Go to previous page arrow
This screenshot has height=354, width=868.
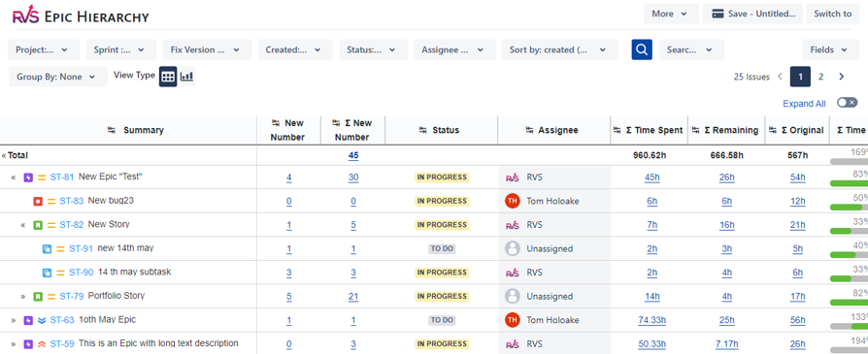tap(781, 77)
